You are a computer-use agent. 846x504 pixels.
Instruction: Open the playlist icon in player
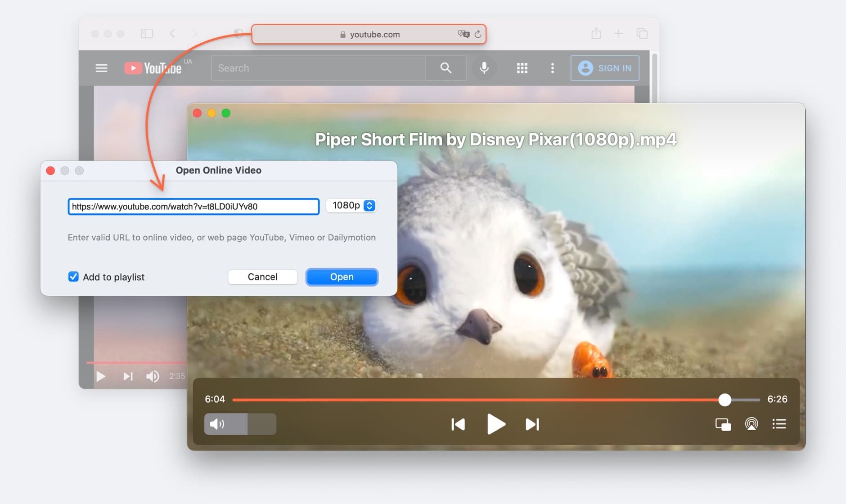[x=779, y=424]
